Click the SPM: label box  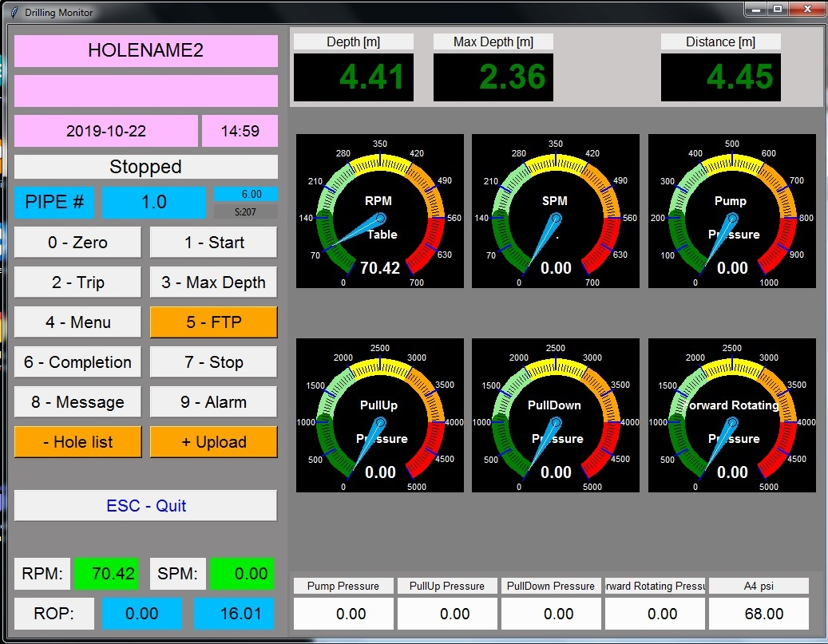pyautogui.click(x=177, y=573)
